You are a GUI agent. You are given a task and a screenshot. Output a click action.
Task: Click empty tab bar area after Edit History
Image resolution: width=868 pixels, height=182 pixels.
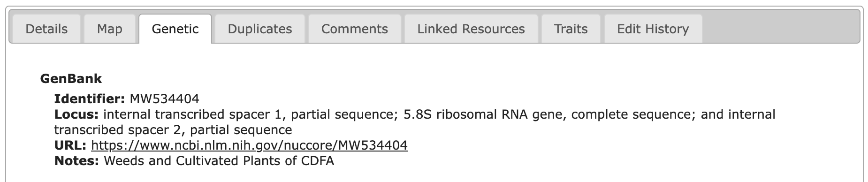(781, 29)
